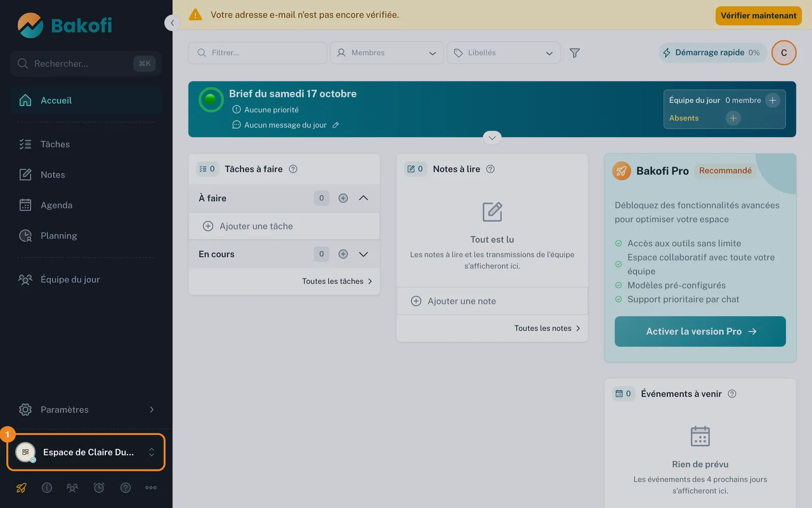Click the funnel filter icon

click(574, 53)
